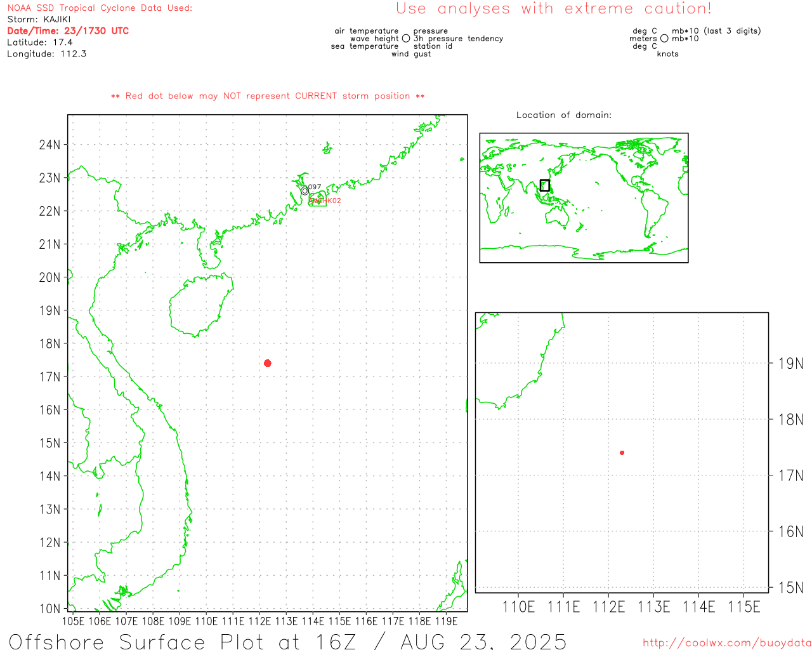
Task: Click the 117E longitude label
Action: (x=393, y=621)
